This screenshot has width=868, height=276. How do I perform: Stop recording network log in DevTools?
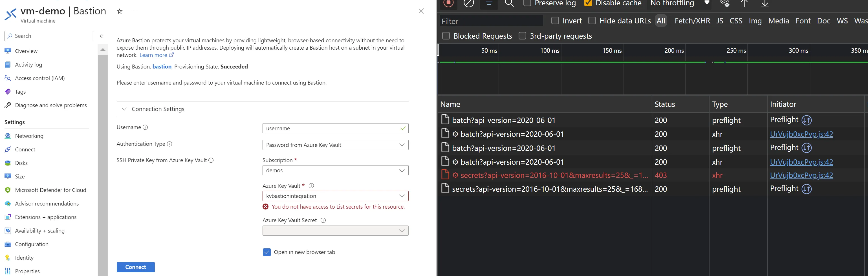click(x=448, y=3)
